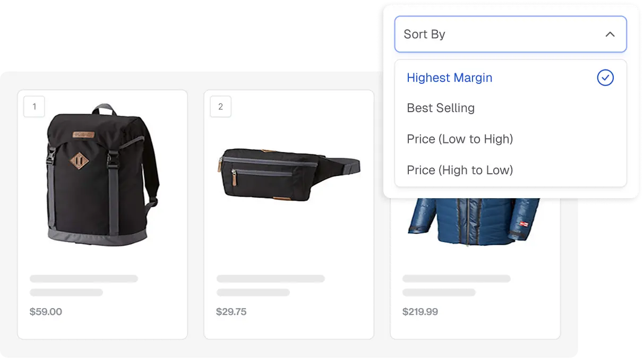
Task: Click the chevron in the Sort By field
Action: pos(610,34)
